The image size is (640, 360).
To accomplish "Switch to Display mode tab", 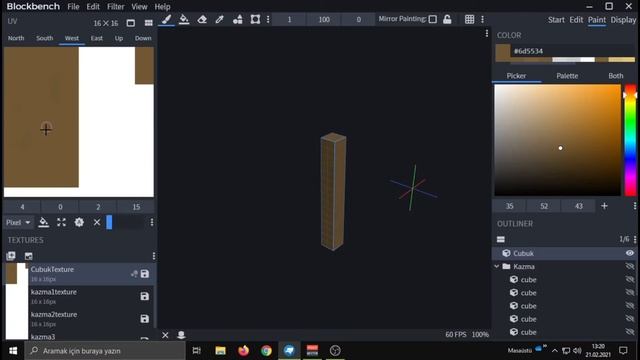I will tap(623, 20).
